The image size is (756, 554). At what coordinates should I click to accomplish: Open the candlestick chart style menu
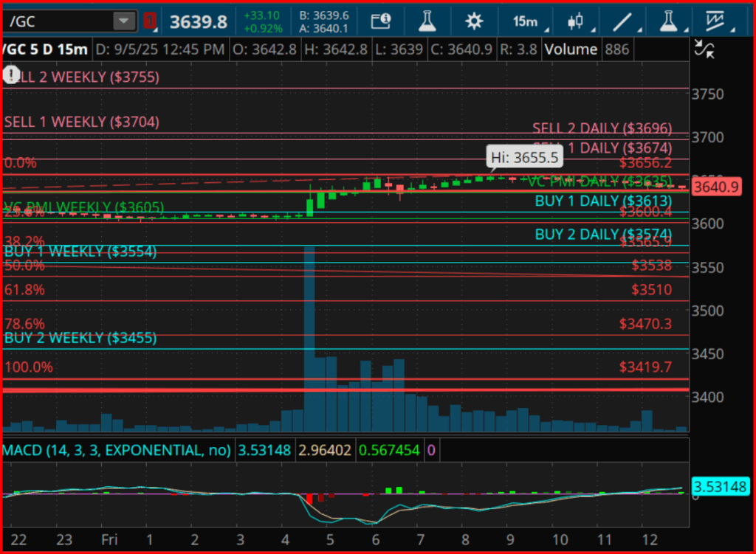click(x=579, y=21)
